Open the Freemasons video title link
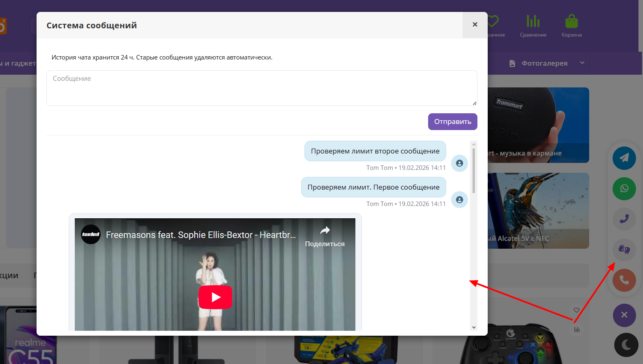643x364 pixels. (201, 235)
